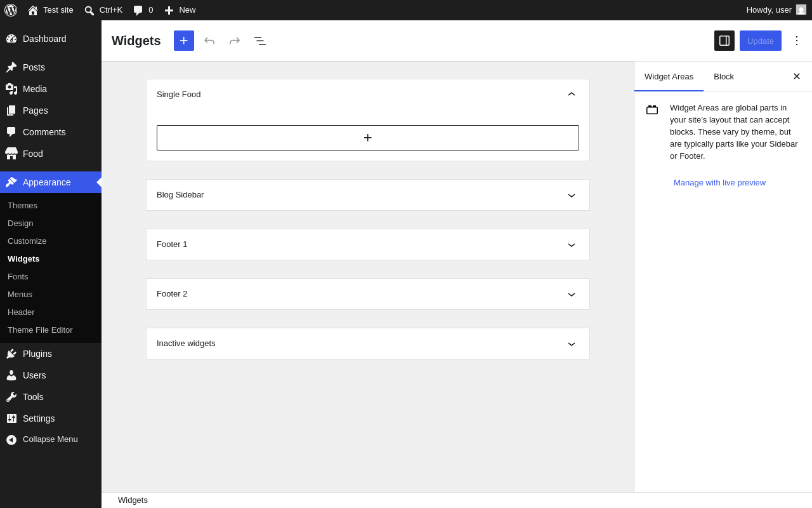This screenshot has height=508, width=812.
Task: Open Media library
Action: [x=51, y=89]
